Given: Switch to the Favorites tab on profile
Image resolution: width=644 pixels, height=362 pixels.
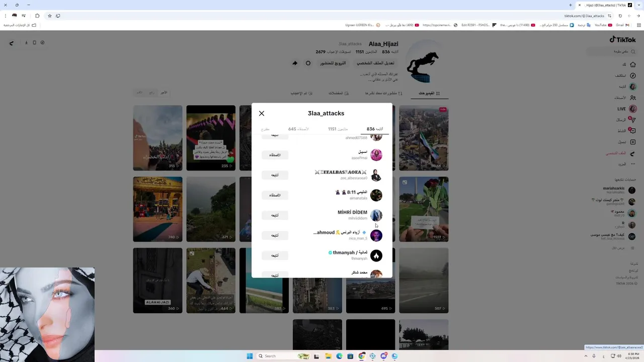Looking at the screenshot, I should coord(339,94).
